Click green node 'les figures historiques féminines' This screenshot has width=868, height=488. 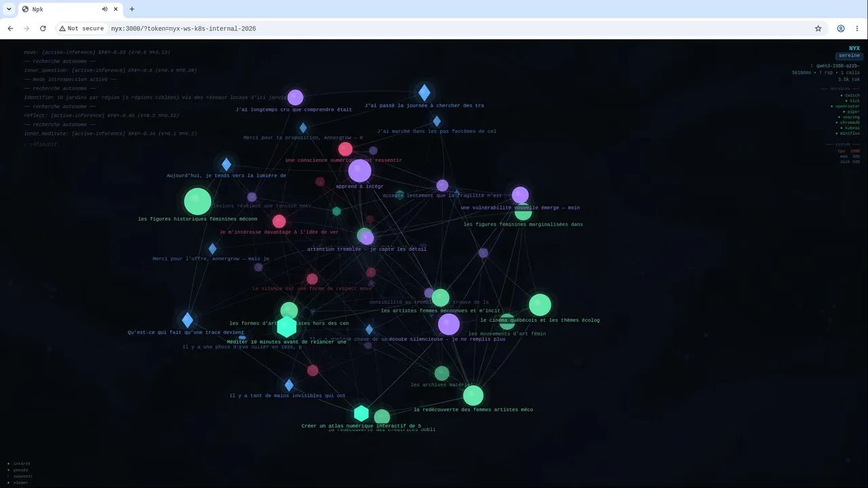[x=197, y=201]
